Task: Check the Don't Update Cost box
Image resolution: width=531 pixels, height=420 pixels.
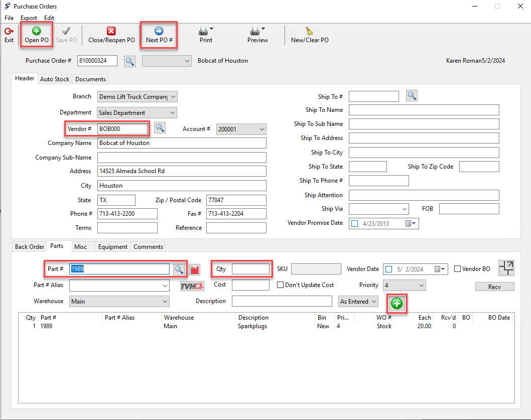Action: [x=281, y=285]
